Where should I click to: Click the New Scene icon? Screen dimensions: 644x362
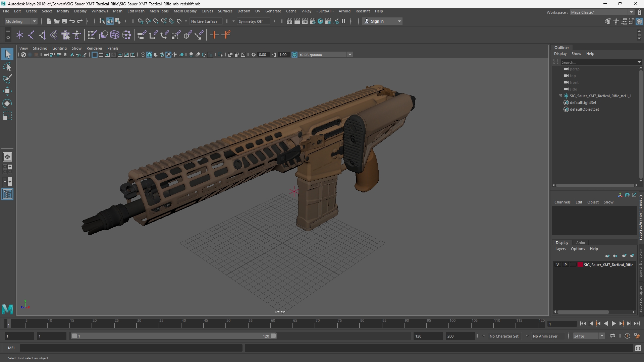coord(49,21)
